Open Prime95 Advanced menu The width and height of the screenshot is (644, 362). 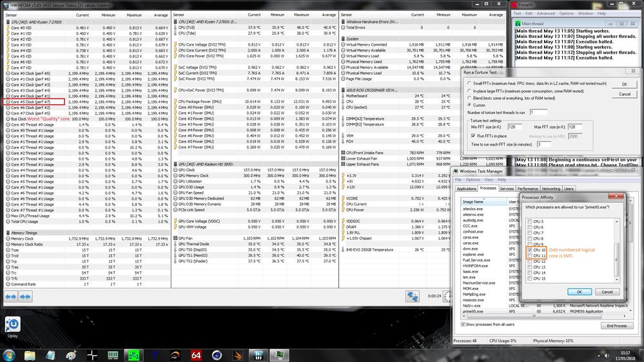click(x=545, y=14)
